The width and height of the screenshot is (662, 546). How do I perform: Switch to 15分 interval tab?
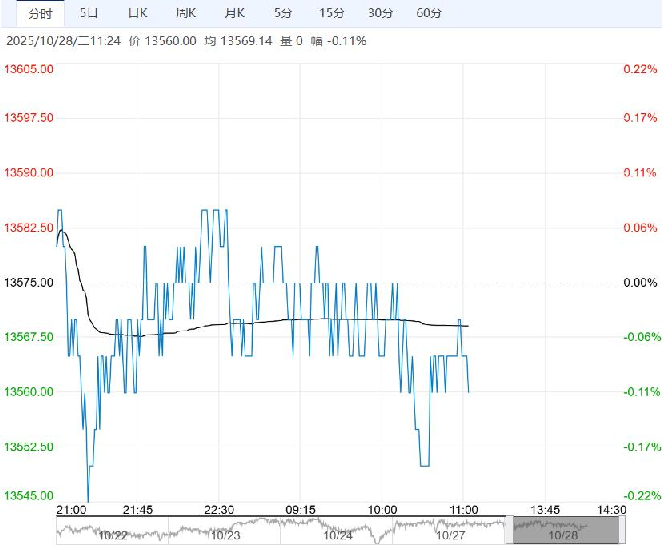(331, 14)
